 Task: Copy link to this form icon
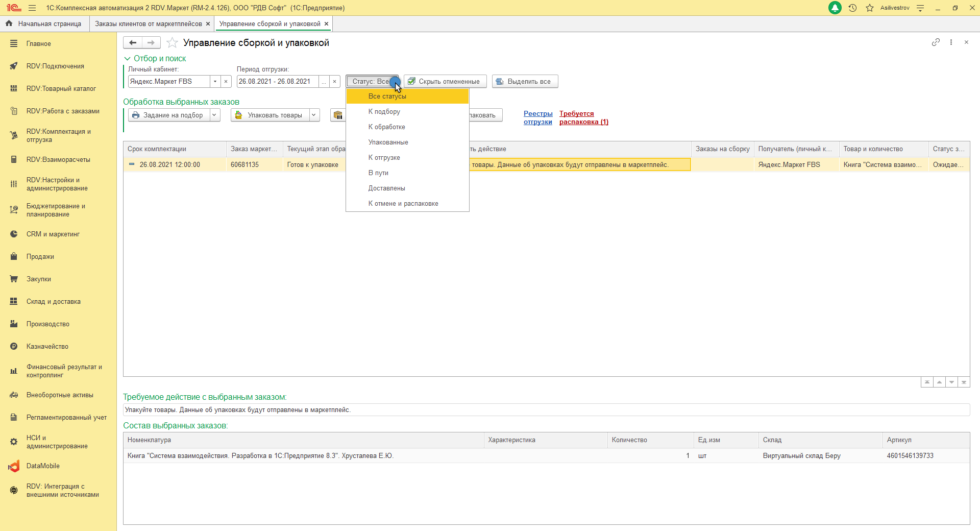point(936,42)
